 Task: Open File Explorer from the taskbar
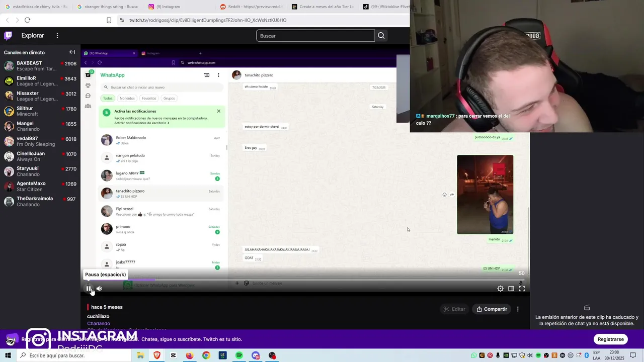(140, 355)
